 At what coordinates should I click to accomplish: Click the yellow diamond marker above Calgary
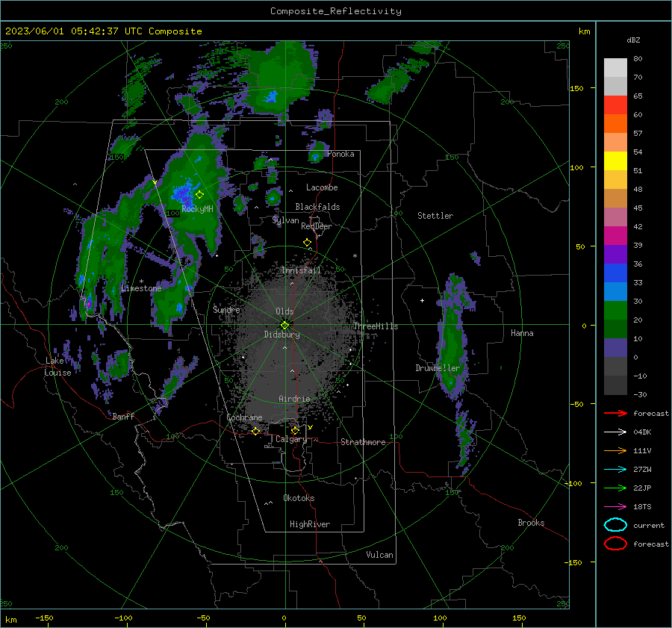coord(295,430)
